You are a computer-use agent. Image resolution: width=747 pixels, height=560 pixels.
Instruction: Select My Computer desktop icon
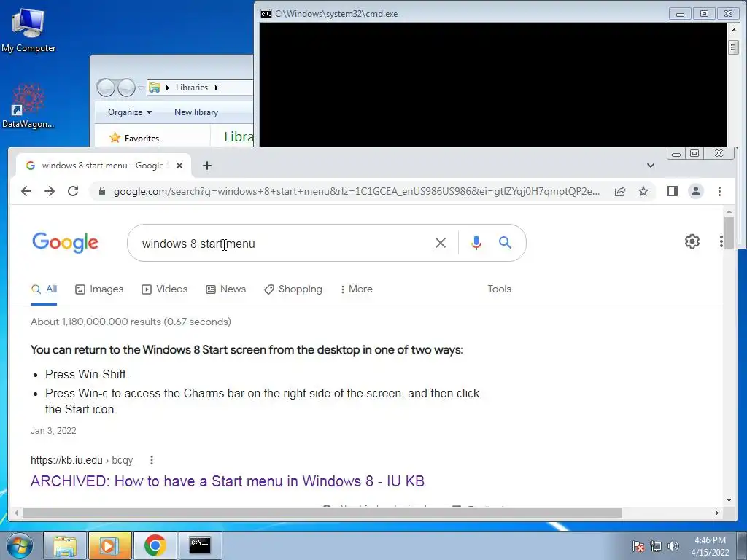click(x=28, y=31)
